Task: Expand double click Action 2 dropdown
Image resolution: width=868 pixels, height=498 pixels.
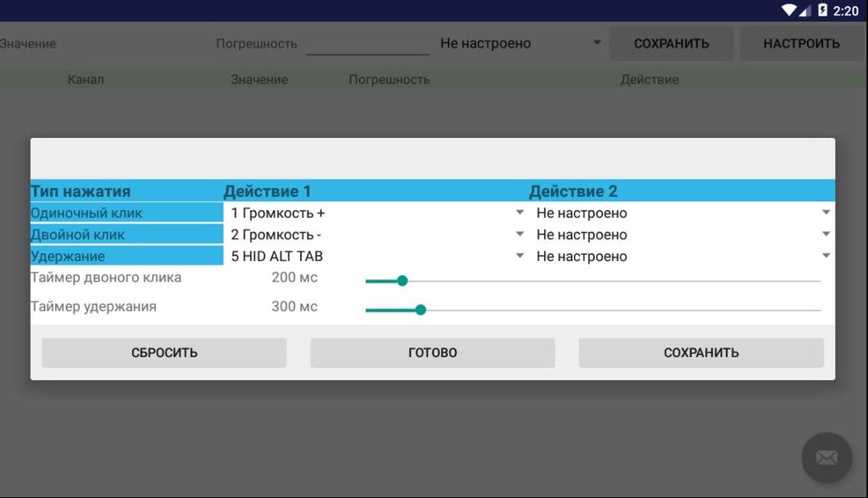Action: pyautogui.click(x=682, y=235)
